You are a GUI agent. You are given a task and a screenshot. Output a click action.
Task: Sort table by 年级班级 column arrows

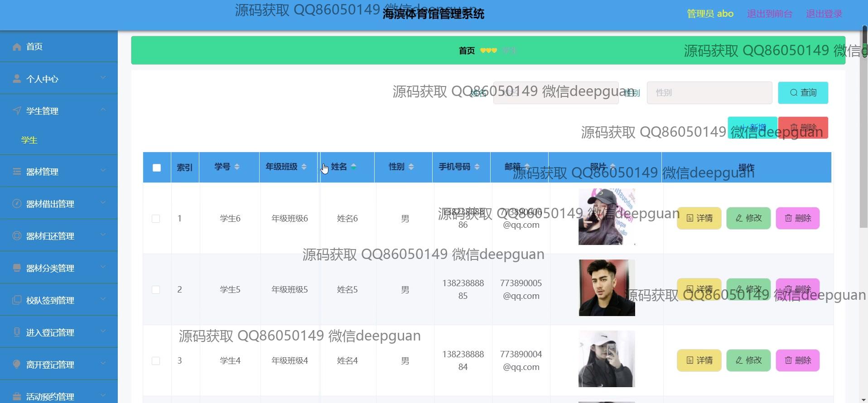(304, 167)
